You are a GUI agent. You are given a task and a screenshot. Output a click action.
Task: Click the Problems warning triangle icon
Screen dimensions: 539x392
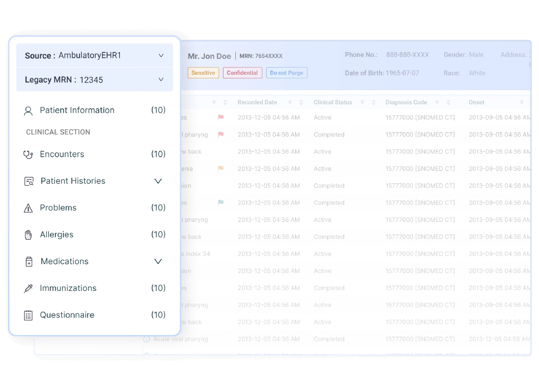click(x=28, y=208)
